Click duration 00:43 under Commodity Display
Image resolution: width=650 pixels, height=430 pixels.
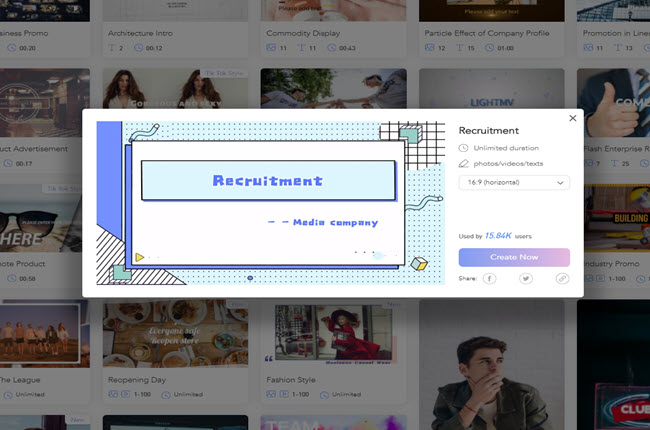click(347, 48)
